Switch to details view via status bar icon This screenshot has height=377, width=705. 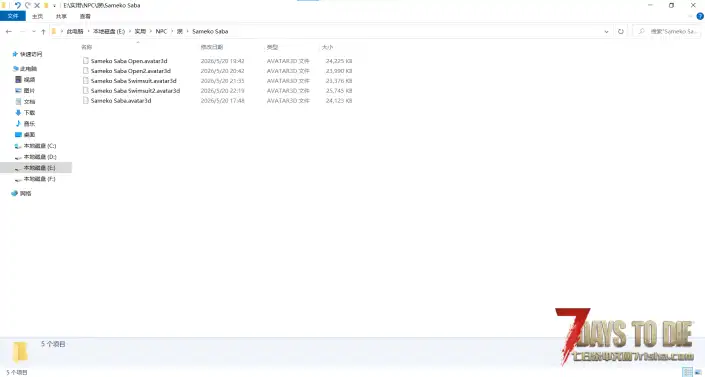pos(687,372)
